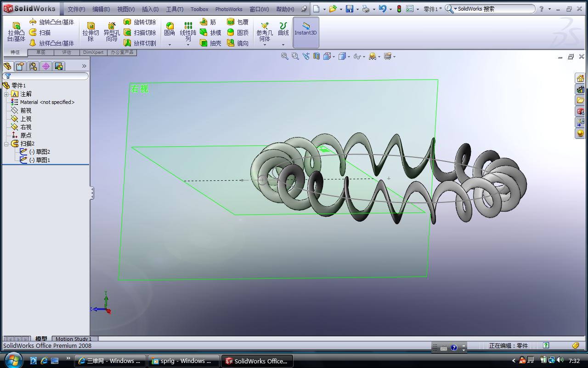Open the 插入(I) Insert menu
Viewport: 588px width, 368px height.
pyautogui.click(x=150, y=9)
